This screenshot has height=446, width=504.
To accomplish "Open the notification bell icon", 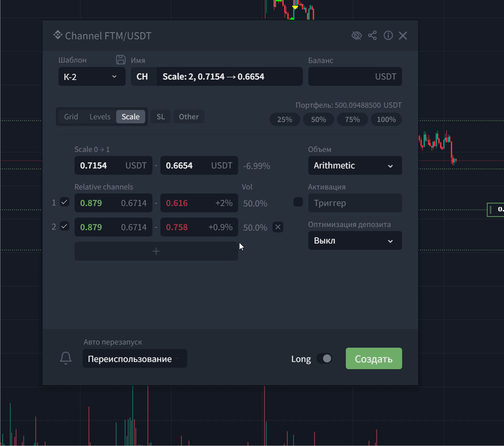I will coord(66,358).
